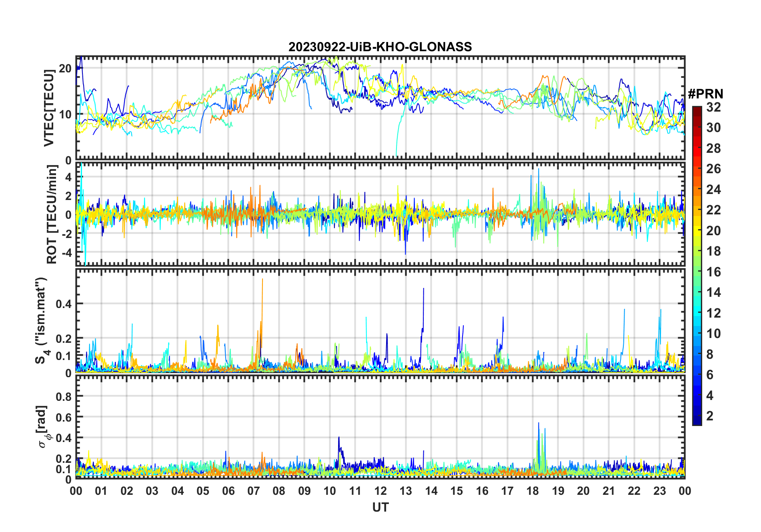Click the 12 hour tick on UT axis
Screen dimensions: 761x532
[380, 491]
